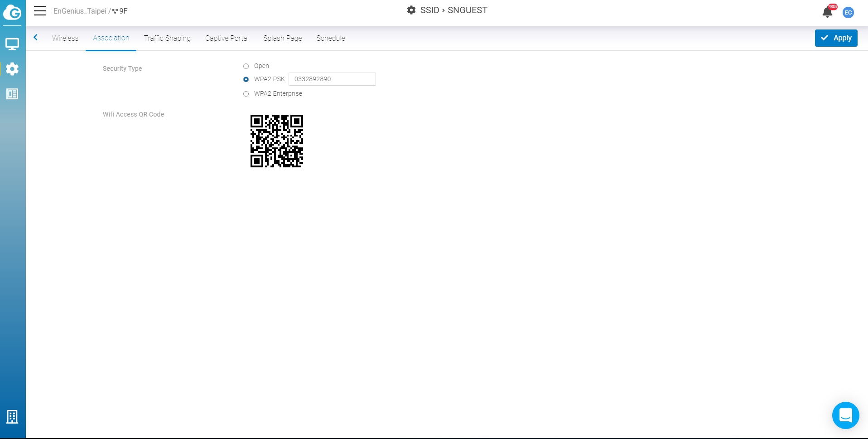
Task: Go back with the left chevron
Action: click(x=35, y=38)
